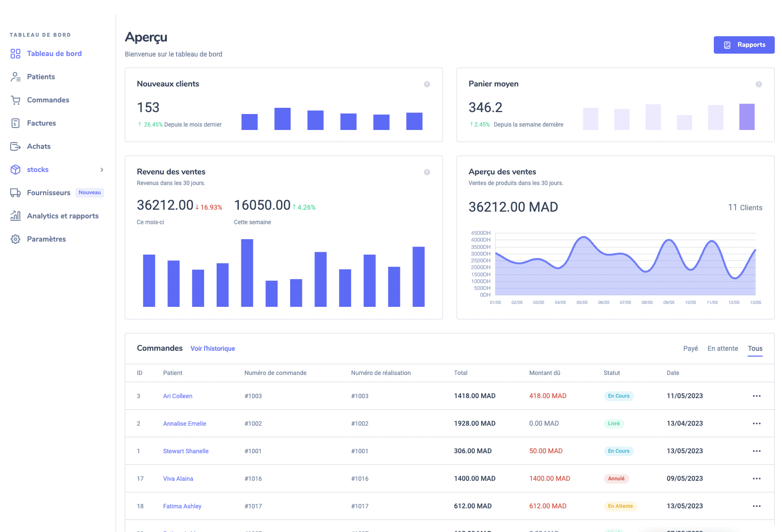
Task: Open Voir l'historique link
Action: 213,348
